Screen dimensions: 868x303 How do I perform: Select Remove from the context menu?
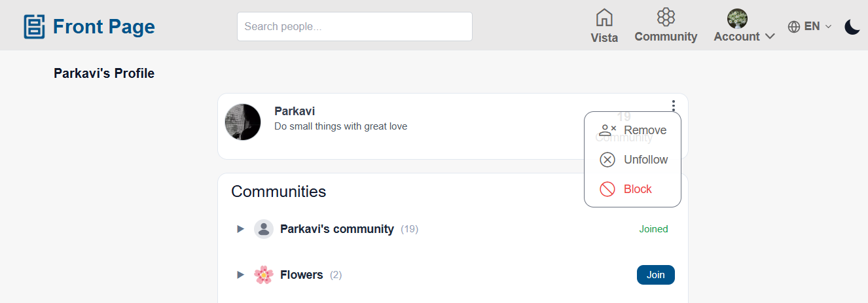(632, 130)
